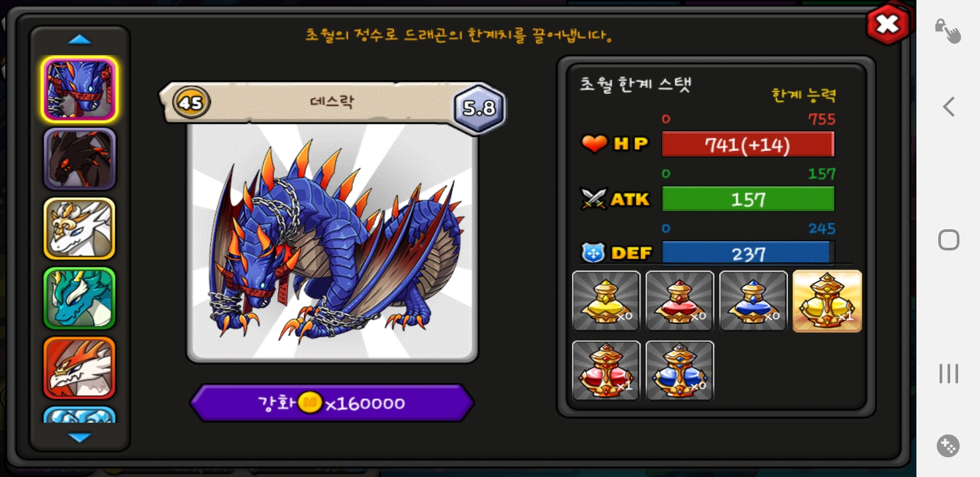Select the small red essence potion
This screenshot has width=980, height=477.
[x=679, y=301]
